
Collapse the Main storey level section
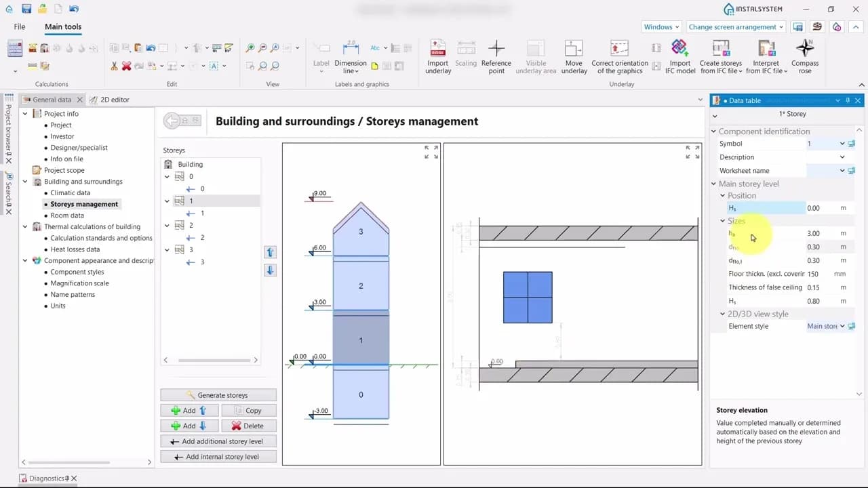point(714,184)
